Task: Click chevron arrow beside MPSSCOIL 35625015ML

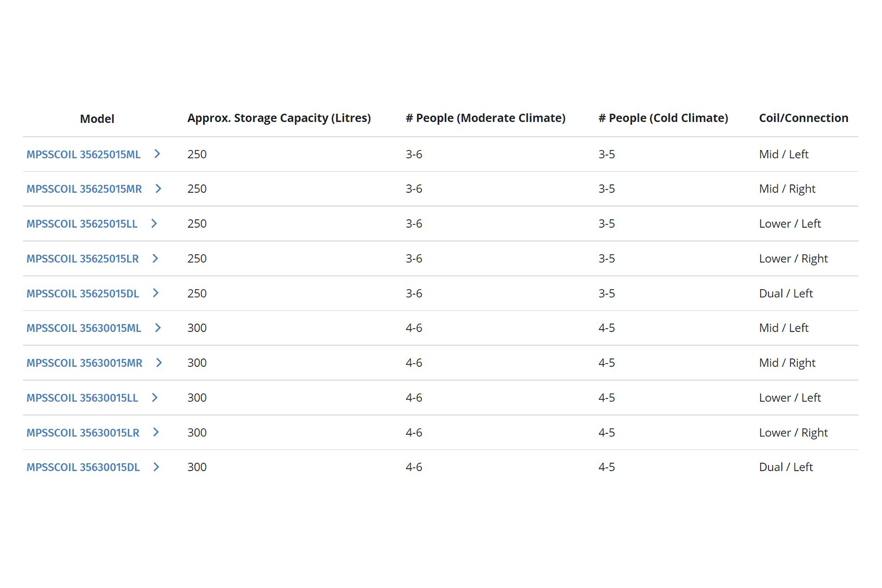Action: pos(157,154)
